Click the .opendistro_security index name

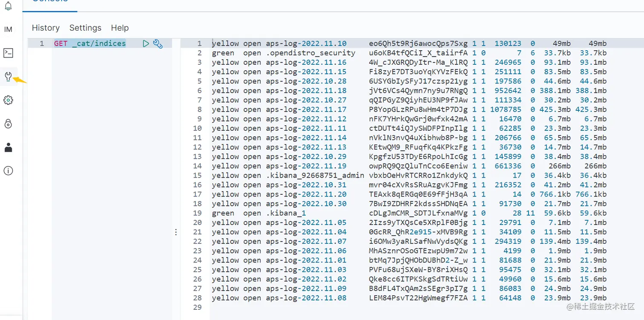310,53
